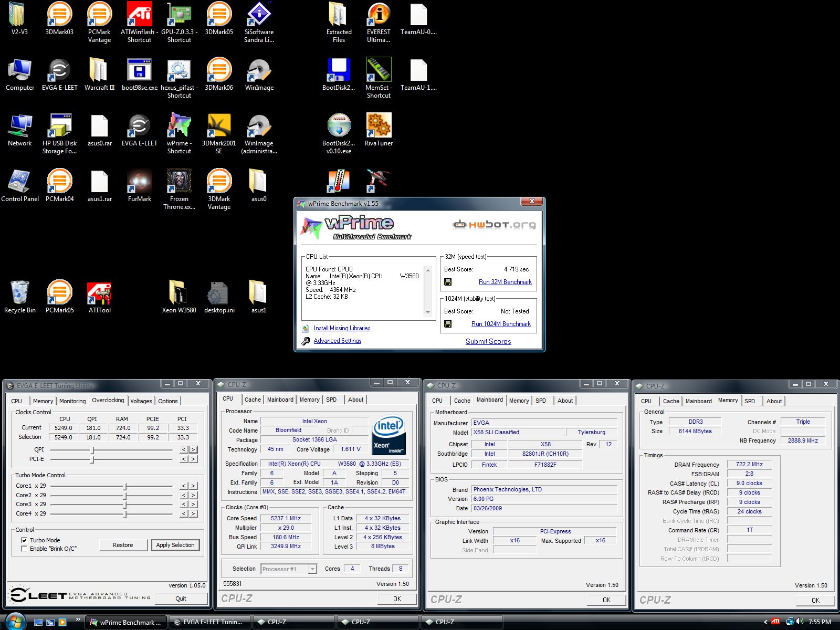Launch 3DMark2001 SE icon
Screen dimensions: 840x630
[x=219, y=133]
